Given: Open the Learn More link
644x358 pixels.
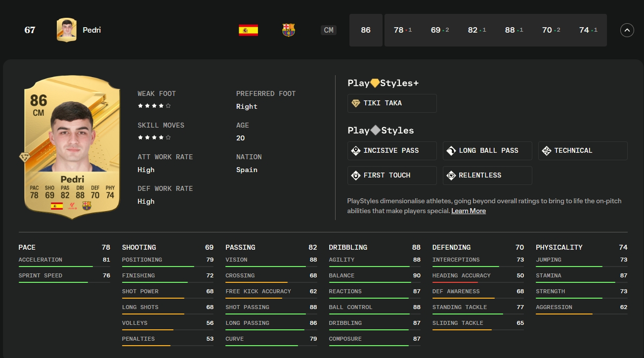Looking at the screenshot, I should 469,211.
